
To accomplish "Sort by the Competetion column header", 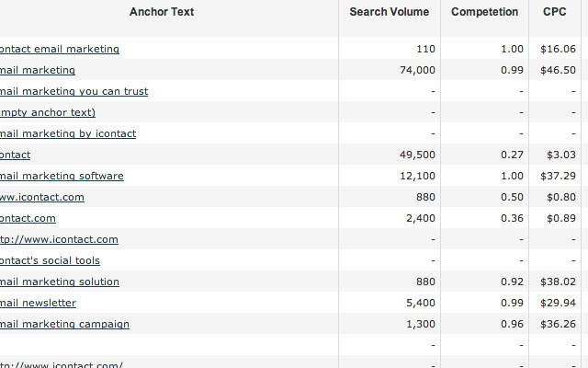I will (484, 12).
